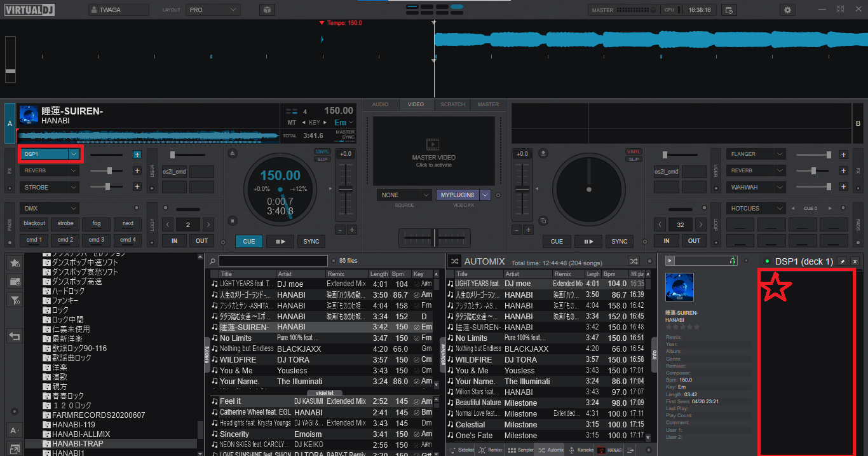868x456 pixels.
Task: Click the deck A stop icon beside the jogwheel
Action: click(x=233, y=221)
